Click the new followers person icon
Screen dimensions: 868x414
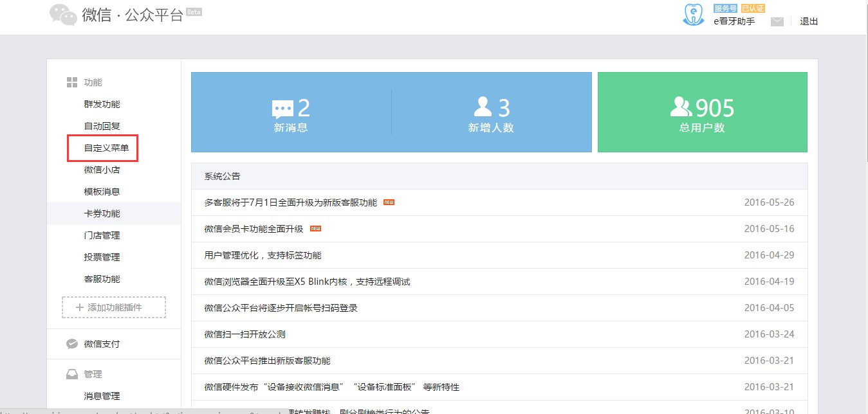click(483, 107)
